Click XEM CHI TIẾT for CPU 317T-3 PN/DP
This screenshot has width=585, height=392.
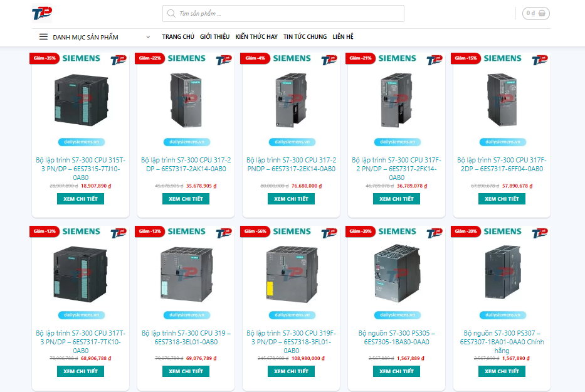pyautogui.click(x=81, y=371)
